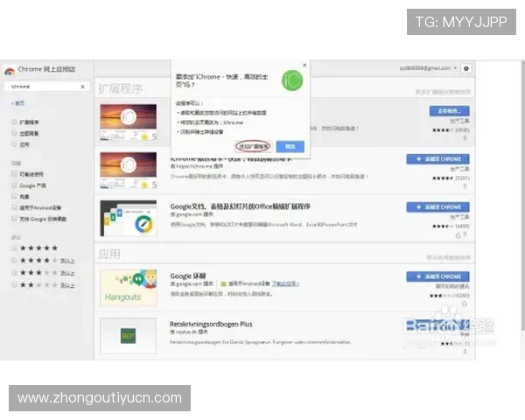Click the Retskrivningsordbogen Plus title
Viewport: 525px width, 420px height.
211,325
